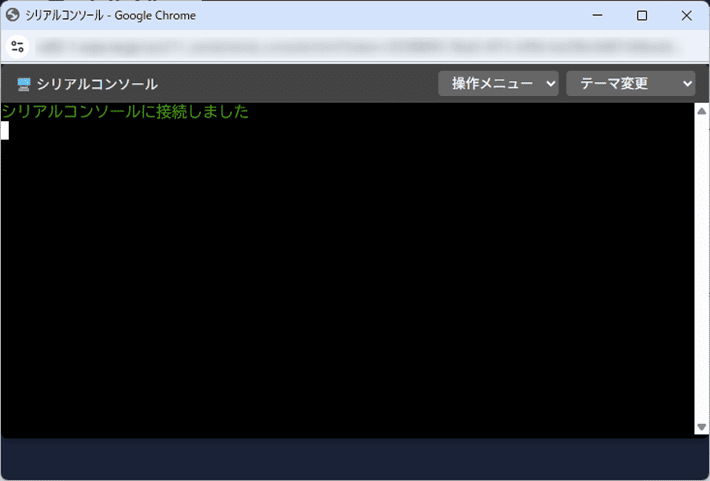
Task: Click the Chrome globe favicon in title bar
Action: coord(14,15)
